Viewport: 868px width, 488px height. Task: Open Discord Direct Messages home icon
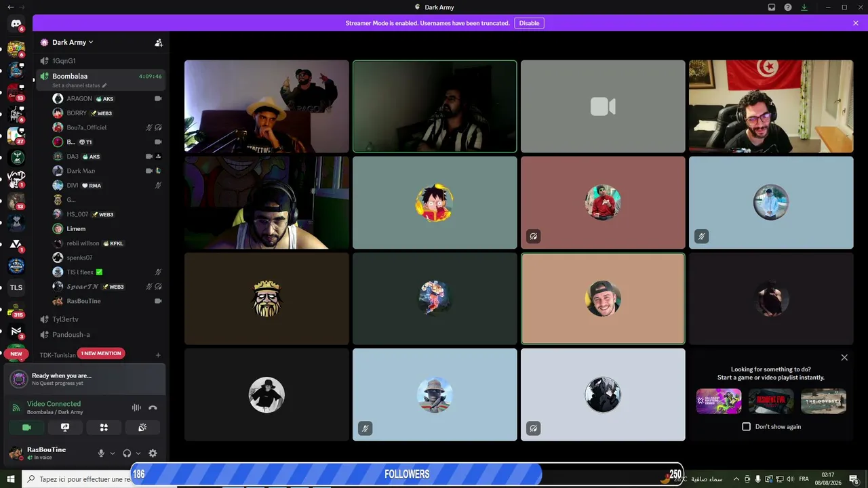point(16,24)
